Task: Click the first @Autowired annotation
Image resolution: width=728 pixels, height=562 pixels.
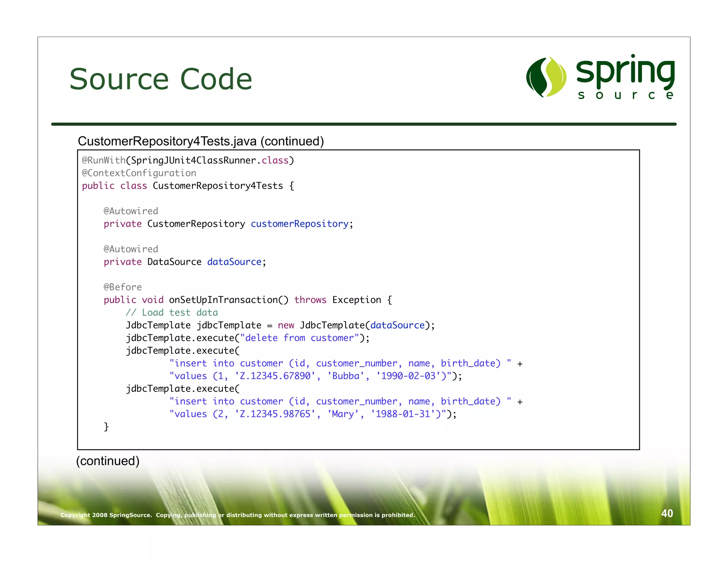Action: pyautogui.click(x=131, y=211)
